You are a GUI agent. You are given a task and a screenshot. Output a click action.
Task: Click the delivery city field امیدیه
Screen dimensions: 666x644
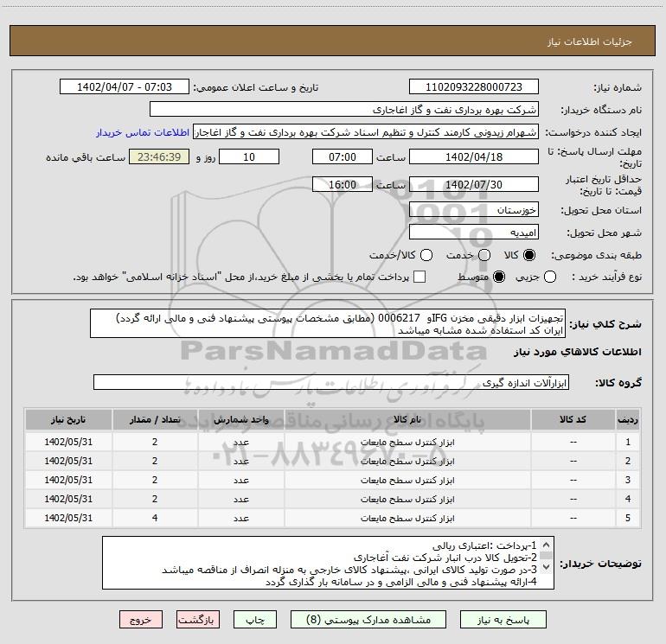coord(474,233)
